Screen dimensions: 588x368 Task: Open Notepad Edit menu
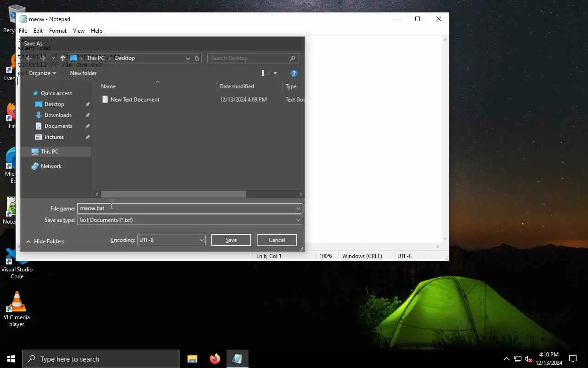click(38, 31)
